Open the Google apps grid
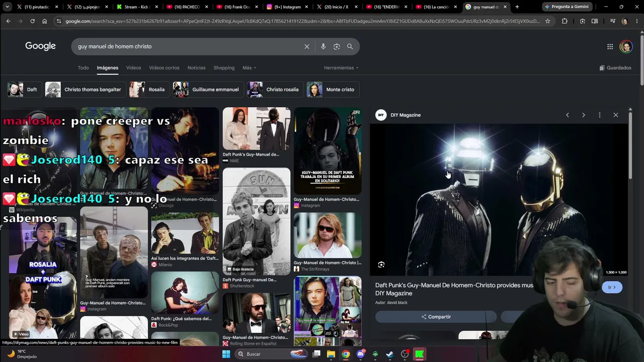The width and height of the screenshot is (644, 362). click(610, 47)
